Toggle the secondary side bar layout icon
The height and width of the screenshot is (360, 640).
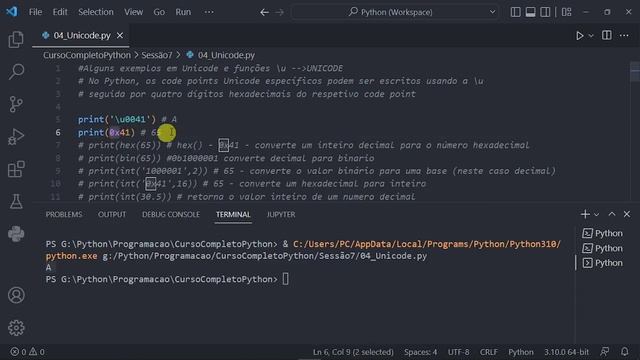coord(545,12)
